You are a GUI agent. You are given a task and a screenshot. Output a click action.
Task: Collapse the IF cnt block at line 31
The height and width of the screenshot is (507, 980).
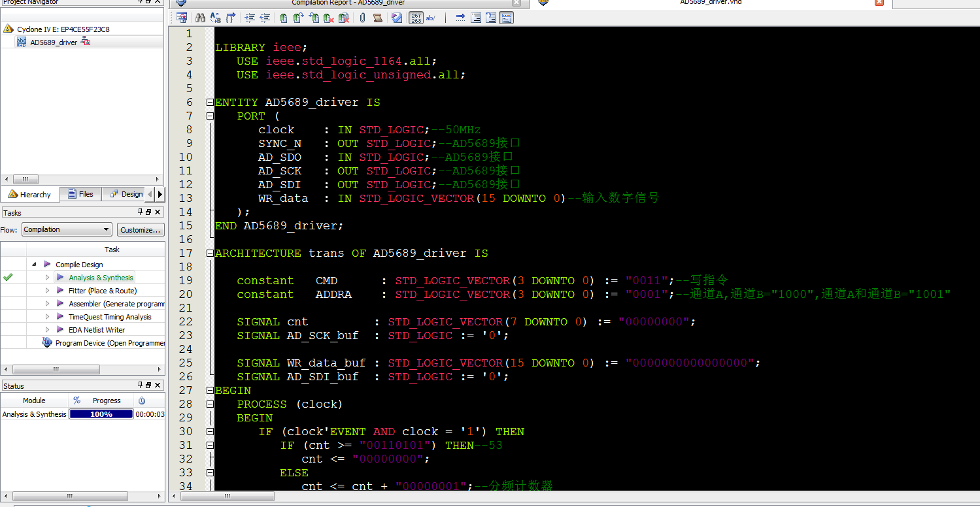point(209,445)
